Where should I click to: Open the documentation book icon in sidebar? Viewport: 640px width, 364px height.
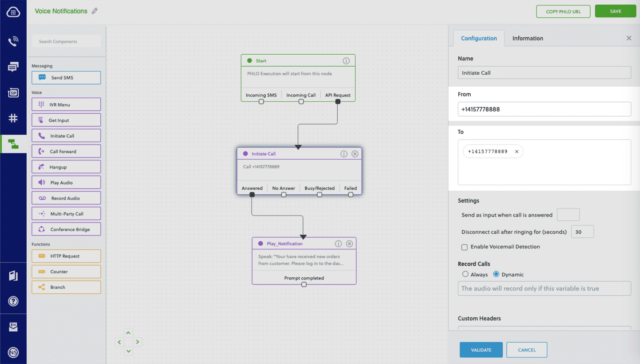pos(13,276)
